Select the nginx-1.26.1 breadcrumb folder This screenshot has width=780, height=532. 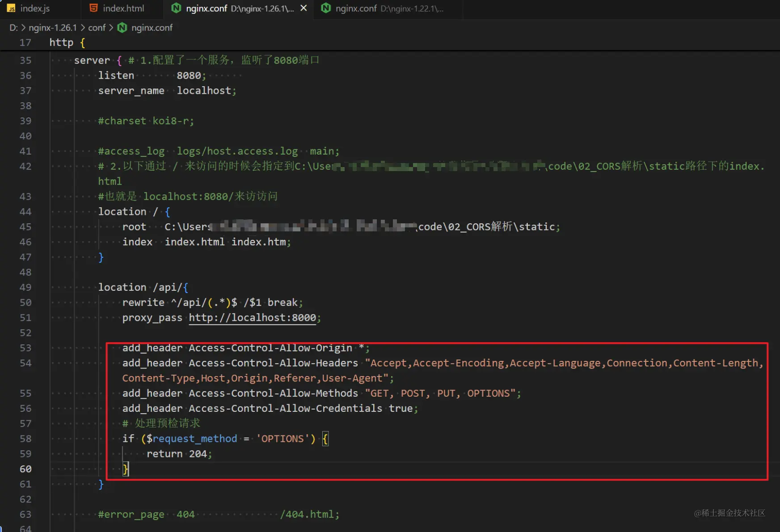[53, 28]
